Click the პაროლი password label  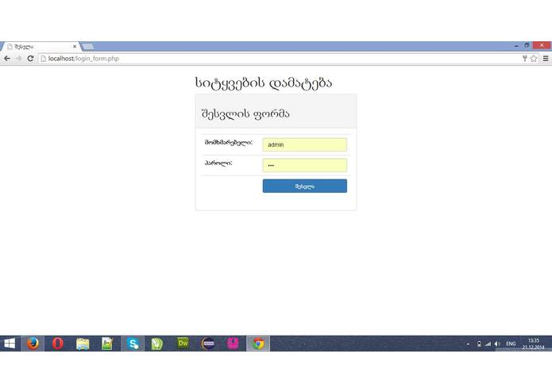tap(218, 163)
